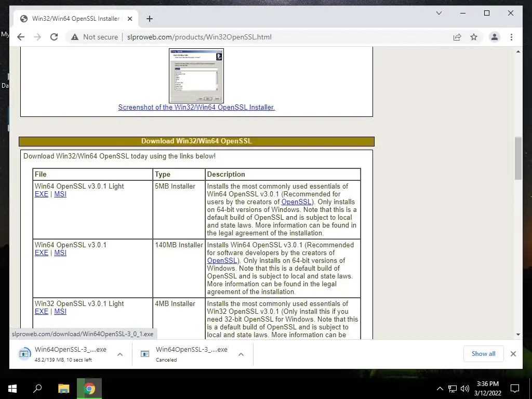Viewport: 532px width, 399px height.
Task: Open the notification center icon
Action: pyautogui.click(x=515, y=389)
